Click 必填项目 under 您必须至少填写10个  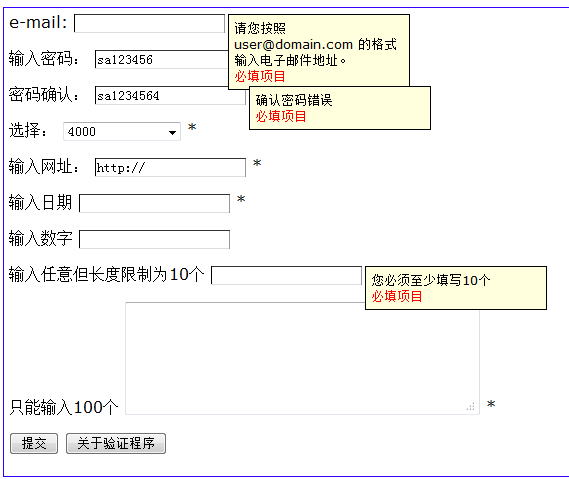(397, 296)
